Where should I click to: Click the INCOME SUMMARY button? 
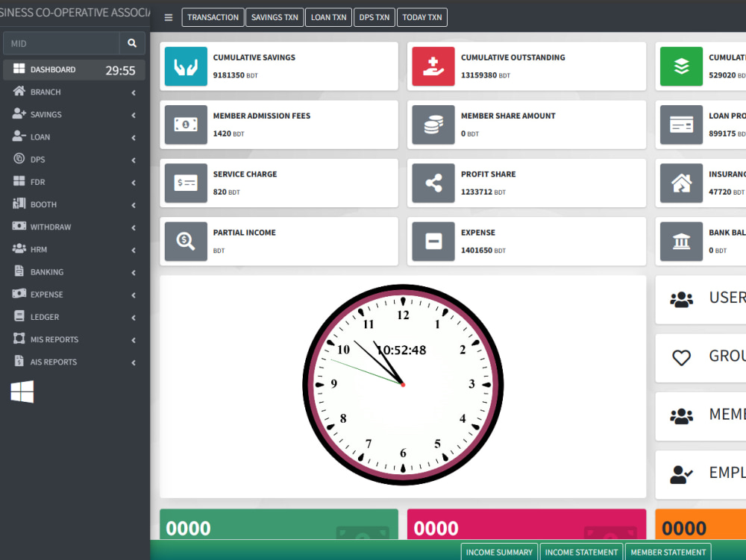click(x=499, y=552)
